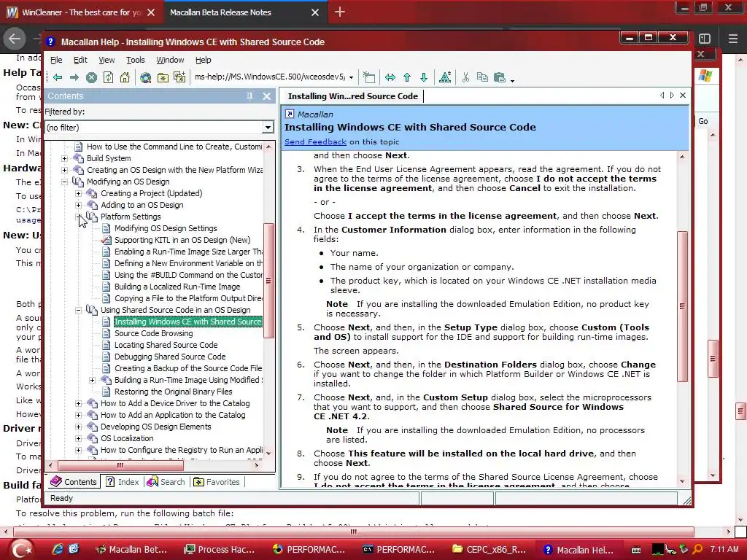Collapse Using Shared Source Code in an OS Design
Screen dimensions: 747x560
[x=78, y=310]
